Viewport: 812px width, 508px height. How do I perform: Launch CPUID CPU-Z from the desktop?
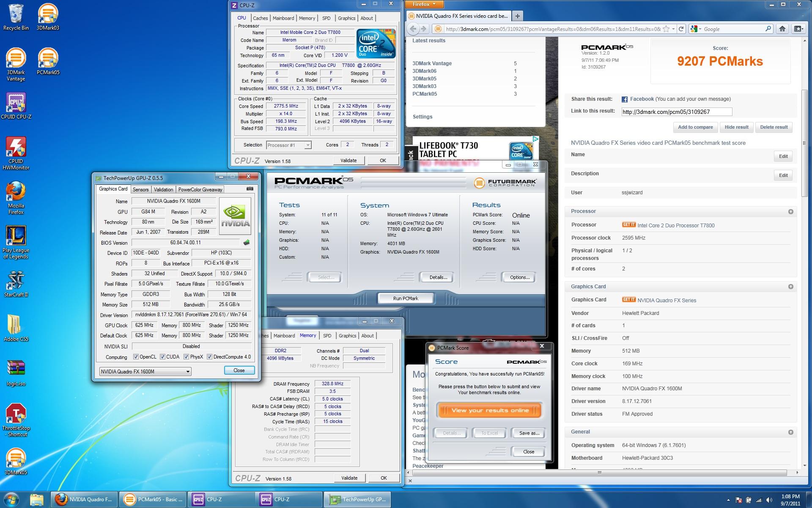coord(16,106)
